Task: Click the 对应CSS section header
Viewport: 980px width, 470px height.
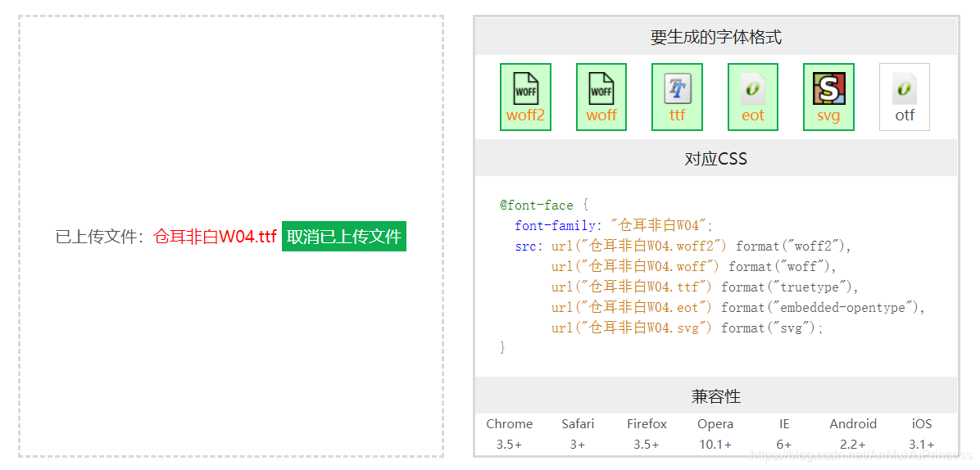Action: tap(715, 159)
